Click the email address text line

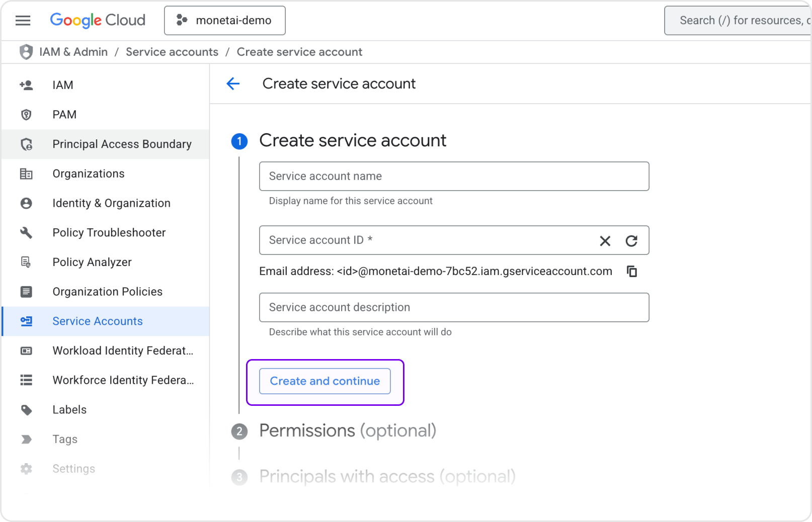[x=436, y=272]
